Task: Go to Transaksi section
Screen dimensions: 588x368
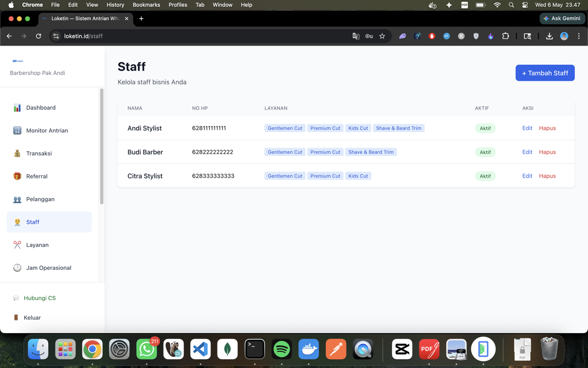Action: point(49,153)
